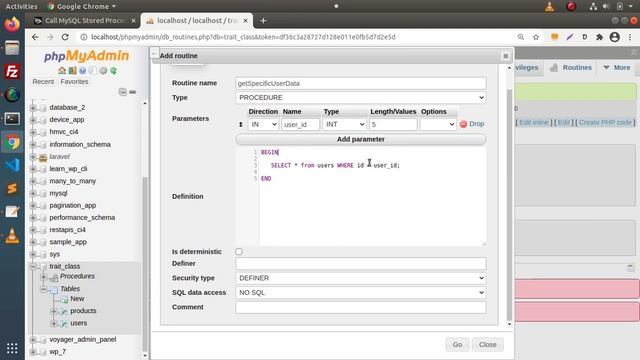The width and height of the screenshot is (640, 360).
Task: Switch to Call MySQL Stored Procedure tab
Action: tap(84, 20)
